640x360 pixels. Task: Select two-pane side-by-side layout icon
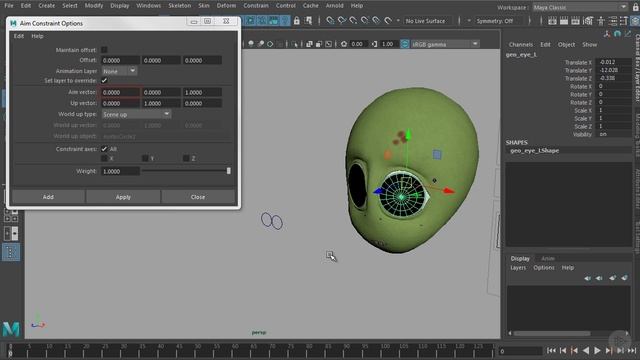click(x=11, y=233)
